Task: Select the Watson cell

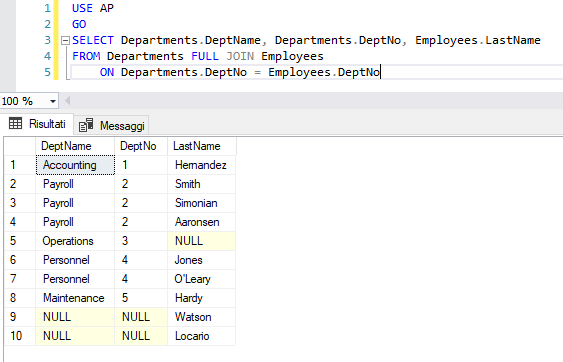Action: point(201,317)
